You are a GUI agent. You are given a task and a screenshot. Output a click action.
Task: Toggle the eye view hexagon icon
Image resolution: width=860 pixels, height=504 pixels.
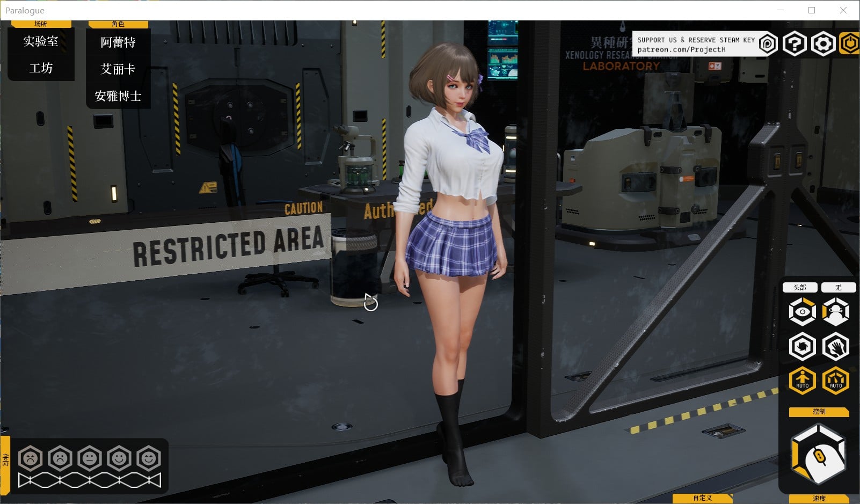(x=802, y=312)
